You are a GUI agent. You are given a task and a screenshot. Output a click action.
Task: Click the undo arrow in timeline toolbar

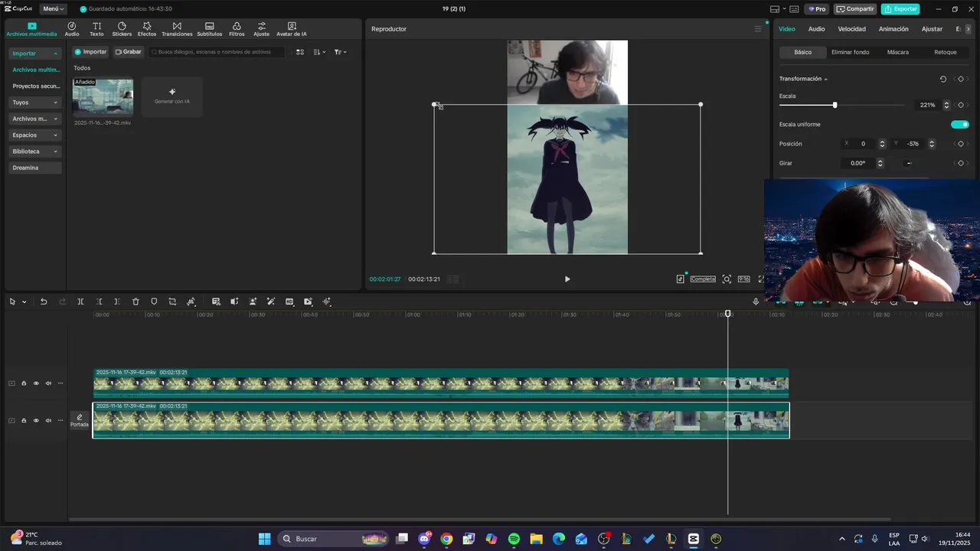point(44,302)
